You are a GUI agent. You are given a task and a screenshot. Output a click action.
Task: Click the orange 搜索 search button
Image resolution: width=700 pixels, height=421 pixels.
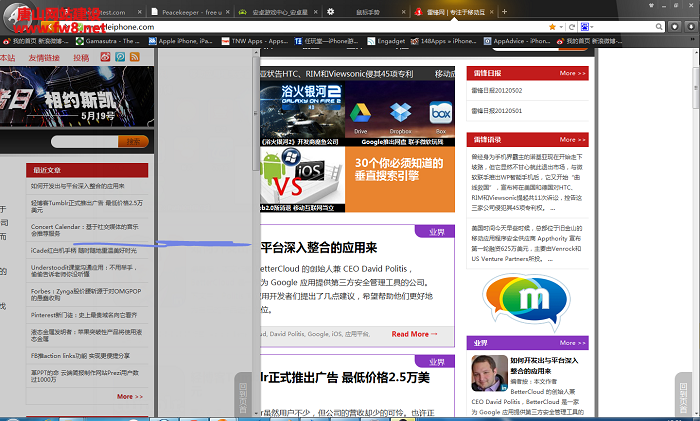click(x=133, y=142)
